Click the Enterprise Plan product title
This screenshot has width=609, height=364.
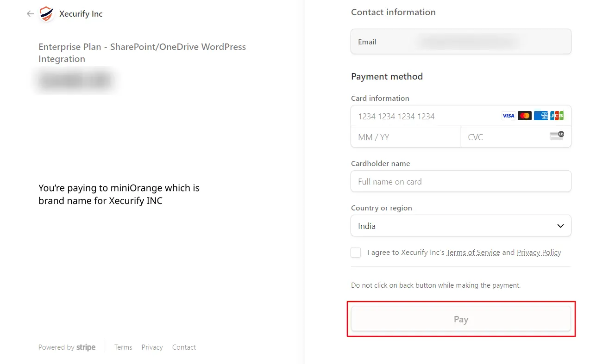[x=142, y=53]
